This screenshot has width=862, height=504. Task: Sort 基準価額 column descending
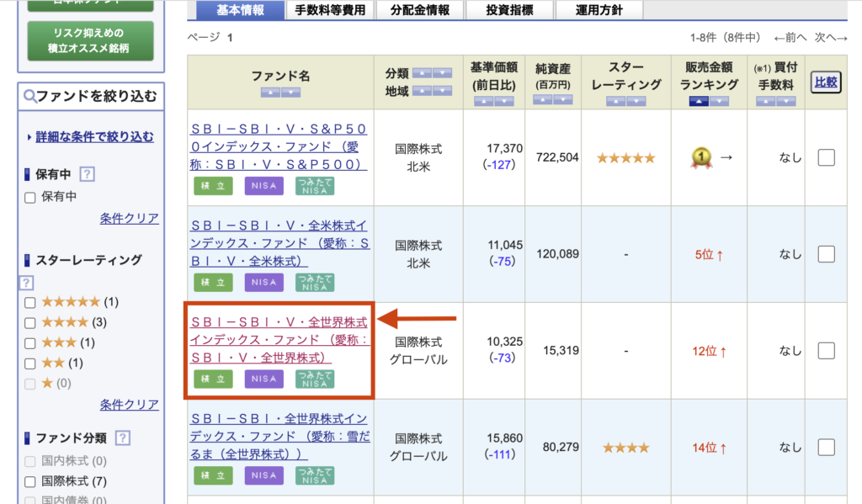tap(504, 101)
